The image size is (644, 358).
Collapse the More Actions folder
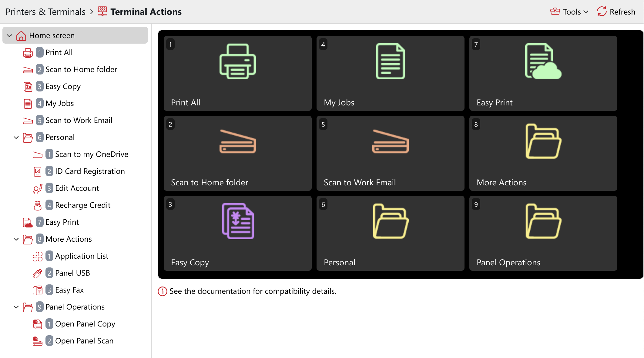(x=16, y=239)
